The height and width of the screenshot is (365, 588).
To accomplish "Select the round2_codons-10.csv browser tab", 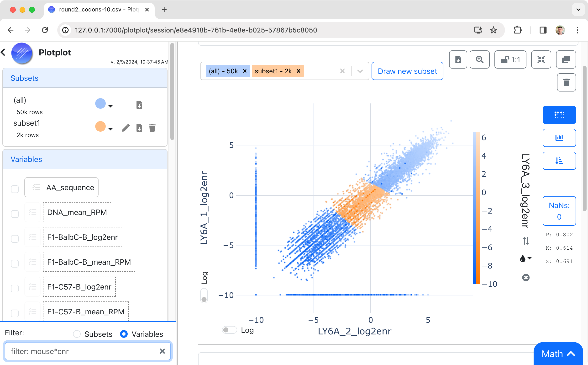I will tap(99, 10).
